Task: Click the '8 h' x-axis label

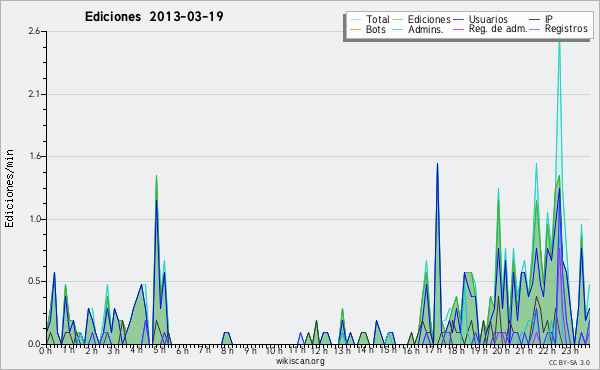Action: tap(227, 351)
